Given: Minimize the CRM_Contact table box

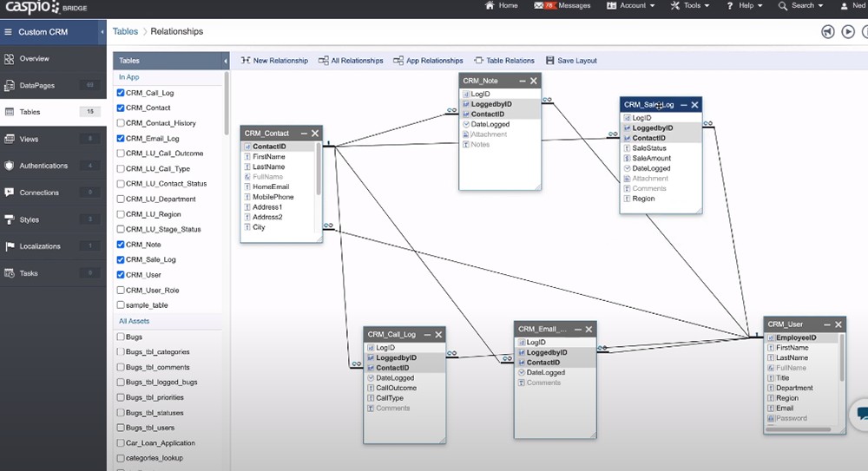Looking at the screenshot, I should coord(304,134).
